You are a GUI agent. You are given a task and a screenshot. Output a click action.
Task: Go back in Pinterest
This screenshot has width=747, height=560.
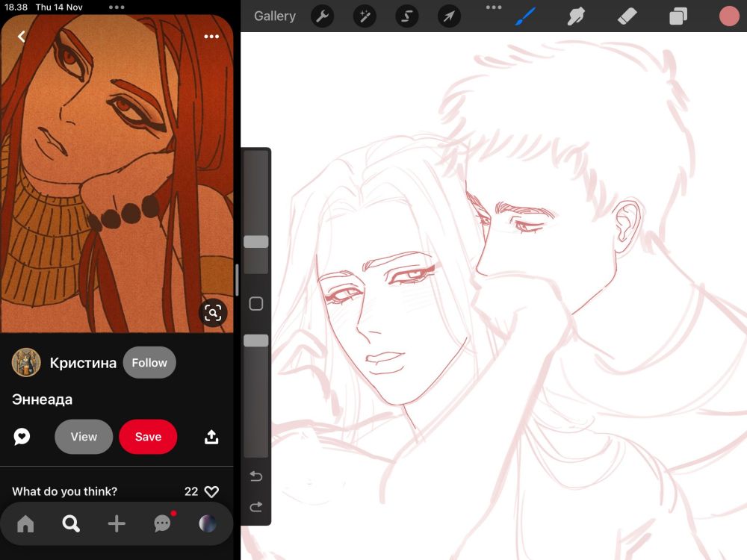click(x=22, y=37)
